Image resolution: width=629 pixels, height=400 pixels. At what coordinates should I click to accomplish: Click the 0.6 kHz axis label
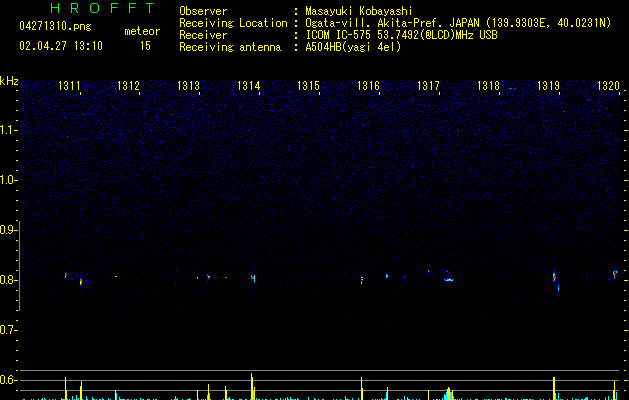[x=8, y=380]
